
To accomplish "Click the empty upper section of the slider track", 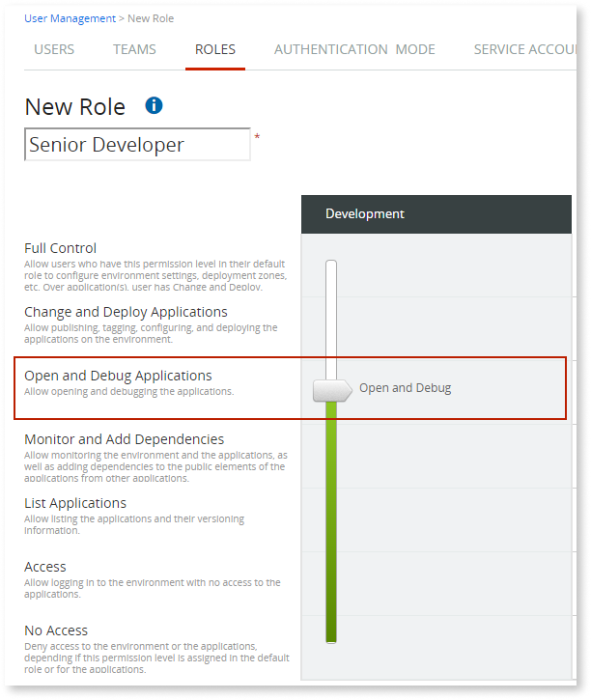I will [331, 320].
